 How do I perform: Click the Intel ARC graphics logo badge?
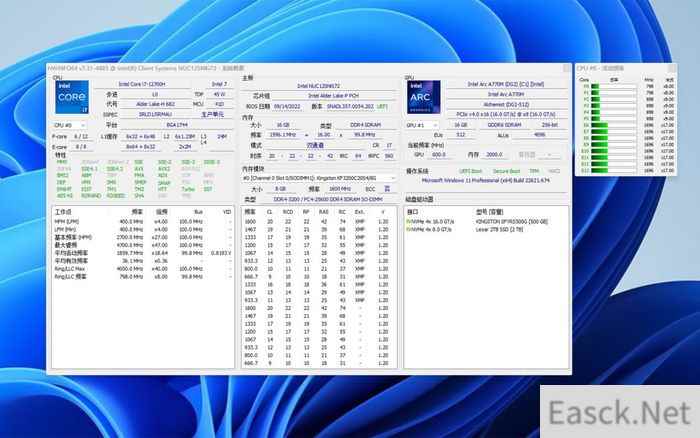tap(423, 97)
